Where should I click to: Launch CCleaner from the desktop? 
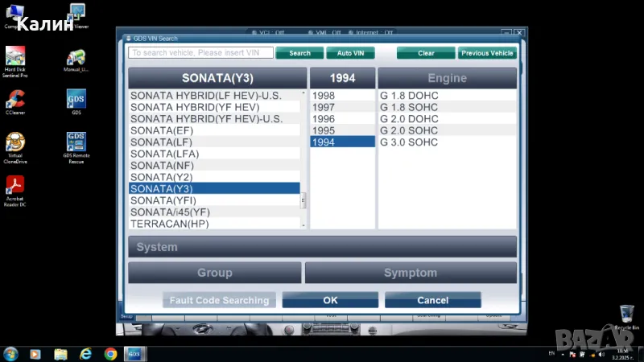14,99
